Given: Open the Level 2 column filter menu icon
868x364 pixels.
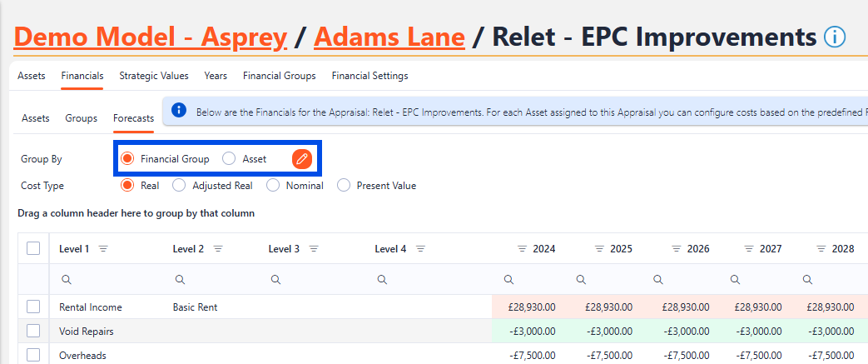Looking at the screenshot, I should [x=218, y=249].
